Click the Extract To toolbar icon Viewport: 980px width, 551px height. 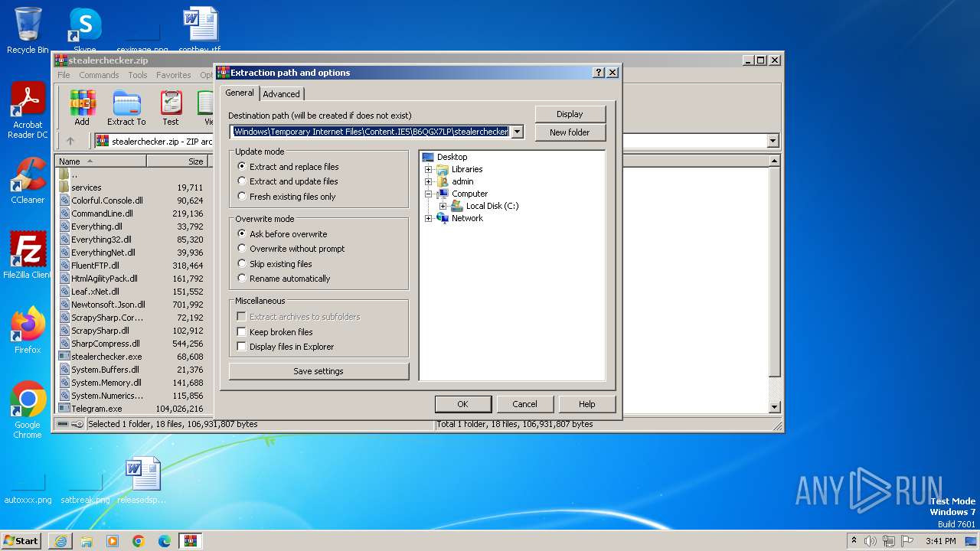point(126,108)
